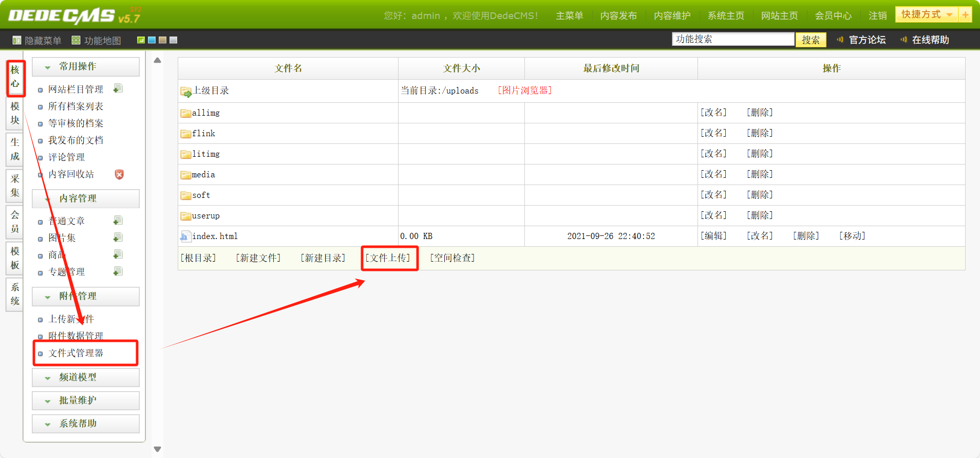
Task: Switch to the 核心 side tab
Action: tap(15, 77)
